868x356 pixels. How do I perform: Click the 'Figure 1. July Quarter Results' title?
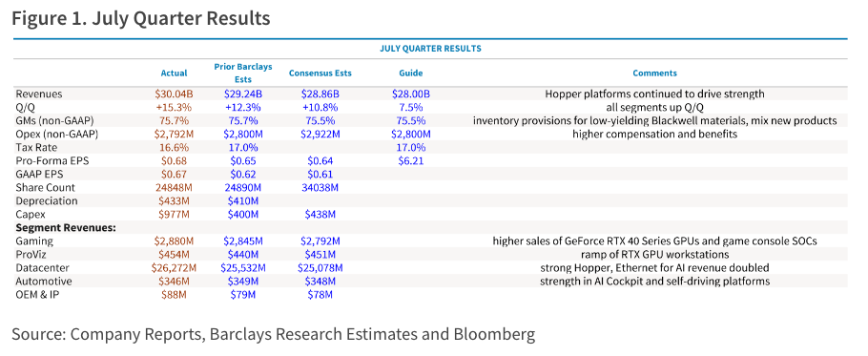(141, 18)
